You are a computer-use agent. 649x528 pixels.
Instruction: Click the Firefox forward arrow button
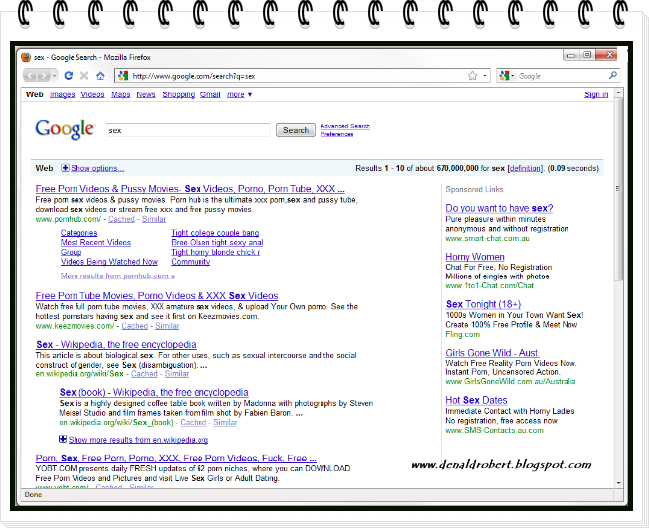tap(43, 76)
